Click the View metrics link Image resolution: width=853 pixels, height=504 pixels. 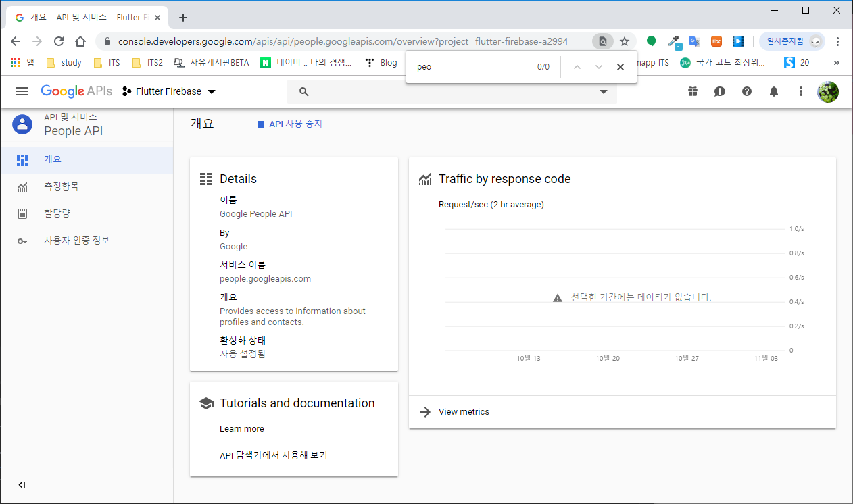coord(464,412)
